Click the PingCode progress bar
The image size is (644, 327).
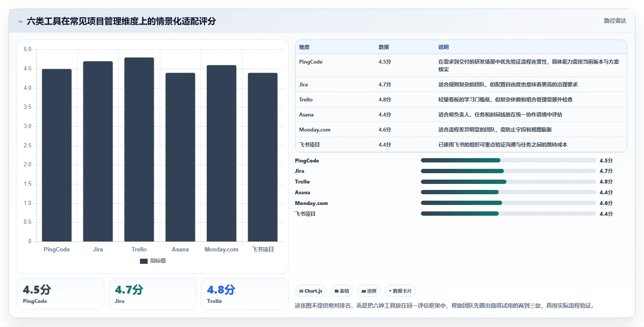click(509, 160)
